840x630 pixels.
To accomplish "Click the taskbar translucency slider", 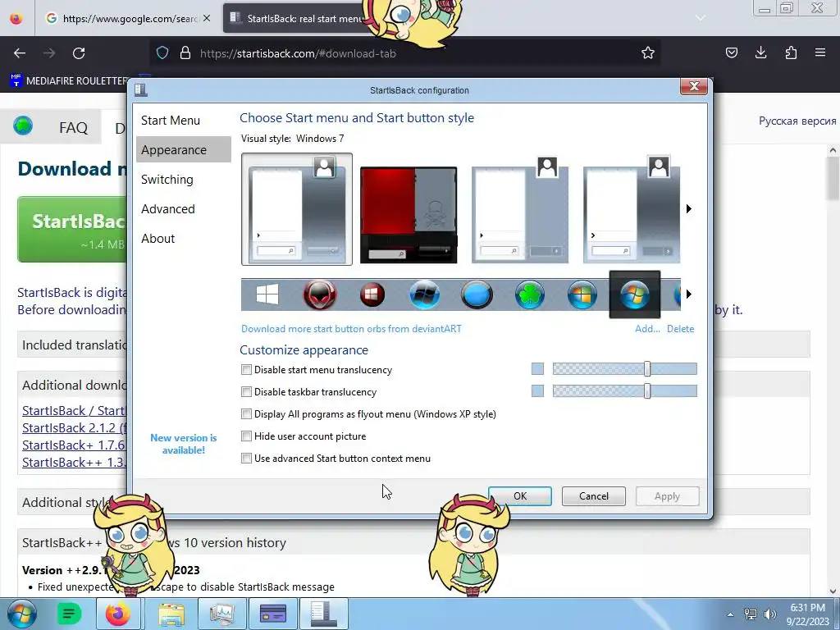I will coord(624,391).
